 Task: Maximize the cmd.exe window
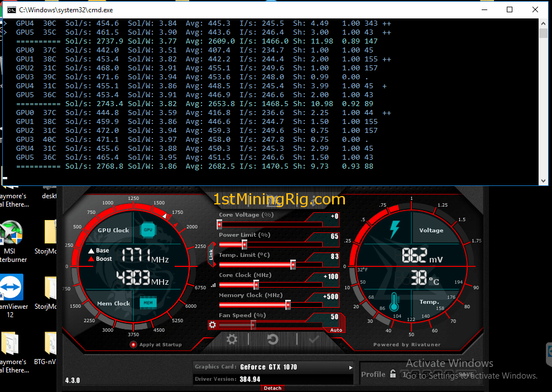pyautogui.click(x=510, y=9)
